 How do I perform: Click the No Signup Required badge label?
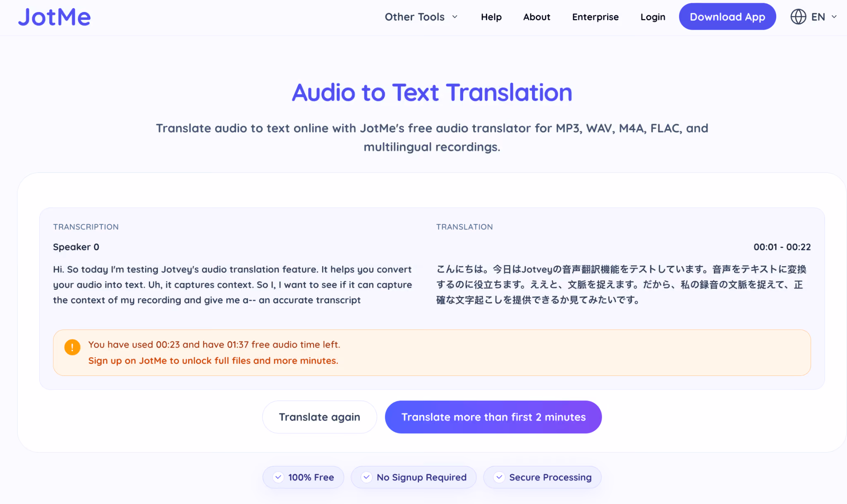click(421, 477)
